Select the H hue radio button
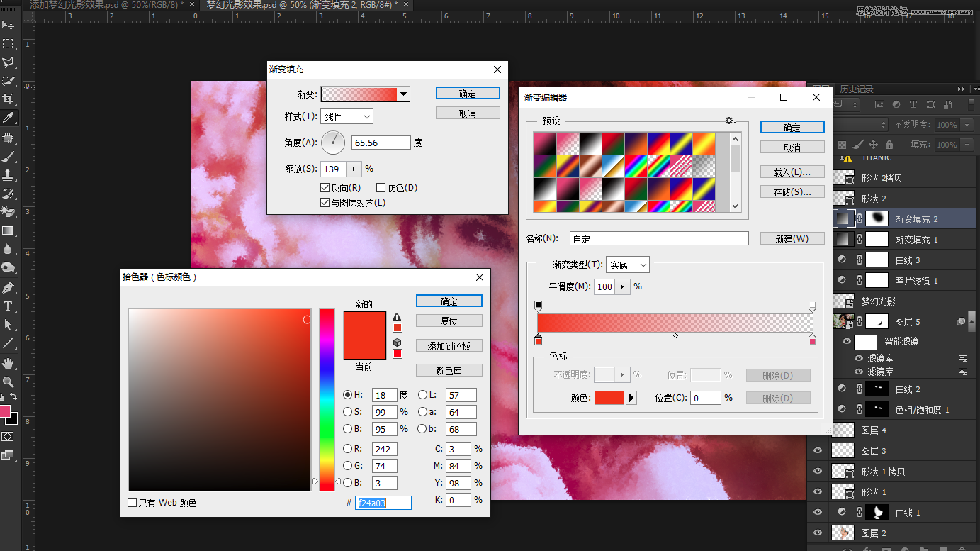 click(348, 395)
